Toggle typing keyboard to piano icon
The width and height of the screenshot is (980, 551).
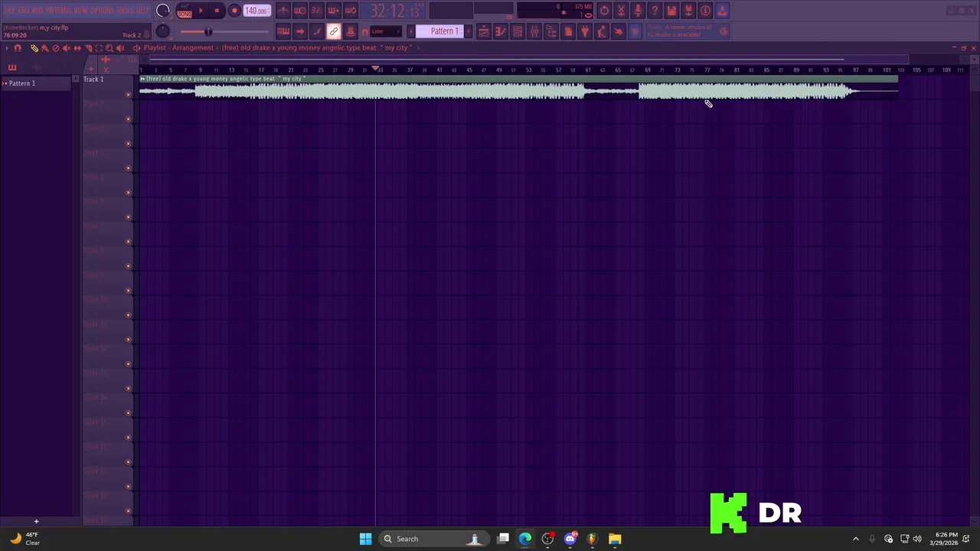(283, 31)
